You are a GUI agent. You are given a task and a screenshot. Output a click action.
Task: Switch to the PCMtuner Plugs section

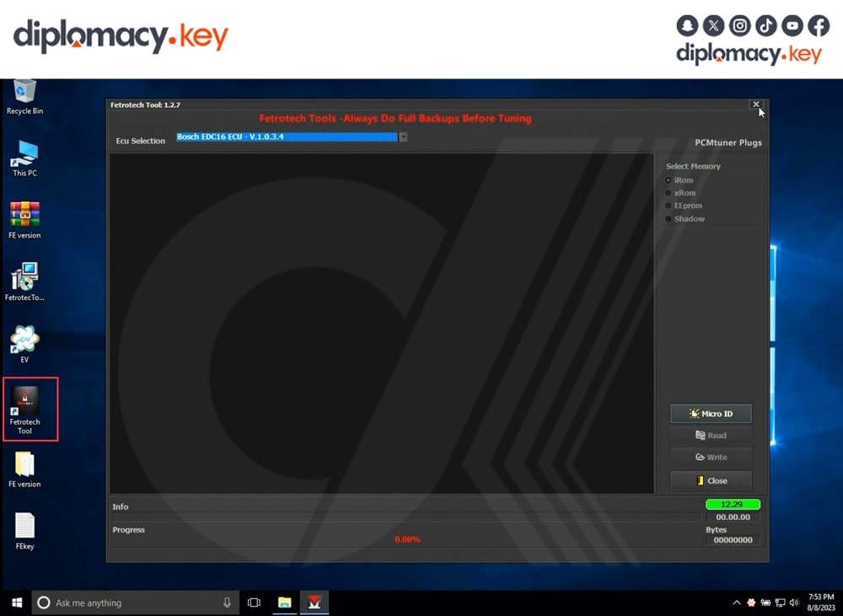728,142
